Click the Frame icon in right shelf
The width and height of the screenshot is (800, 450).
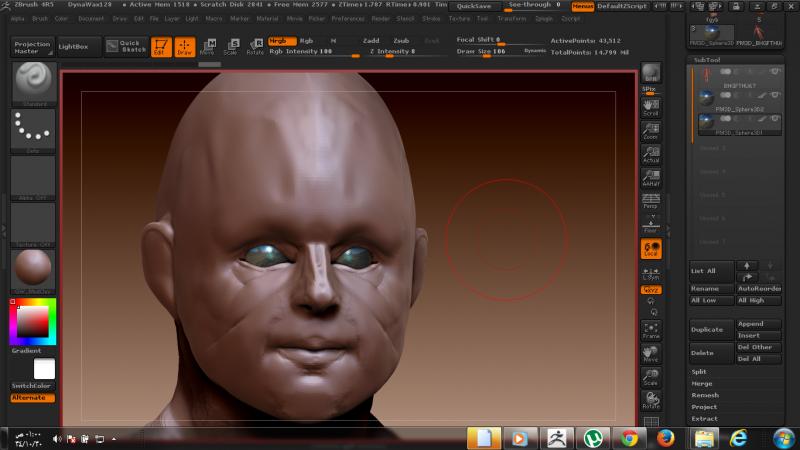(651, 331)
